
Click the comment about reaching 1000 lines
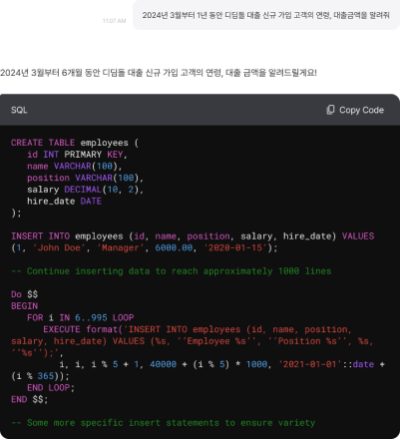171,271
